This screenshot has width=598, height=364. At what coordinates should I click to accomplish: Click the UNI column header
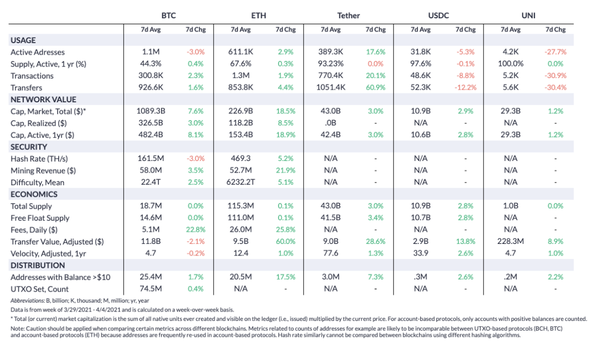[528, 15]
